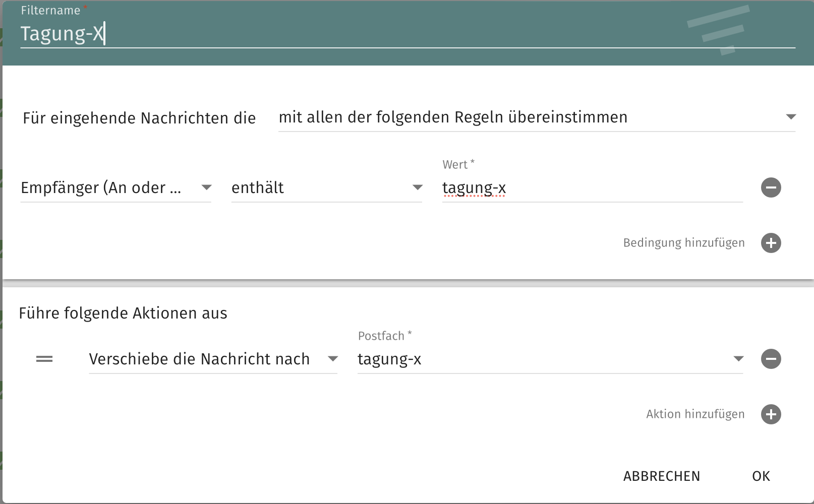Click the Aktion hinzufügen label
Screen dimensions: 814x504
tap(695, 414)
